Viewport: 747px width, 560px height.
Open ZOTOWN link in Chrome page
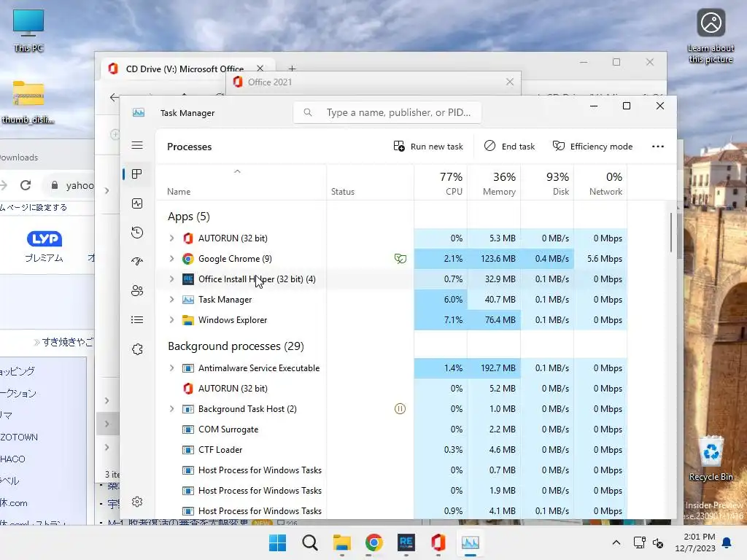pos(19,437)
